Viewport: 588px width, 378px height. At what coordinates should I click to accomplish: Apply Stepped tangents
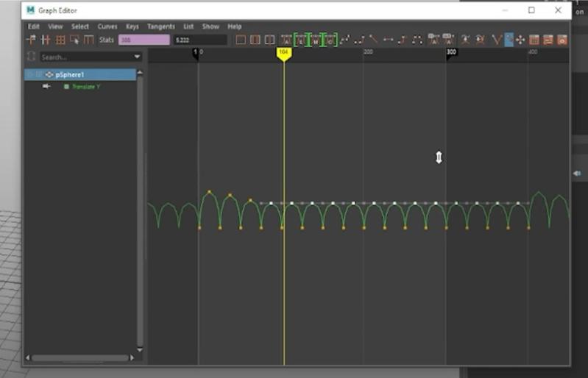(403, 40)
